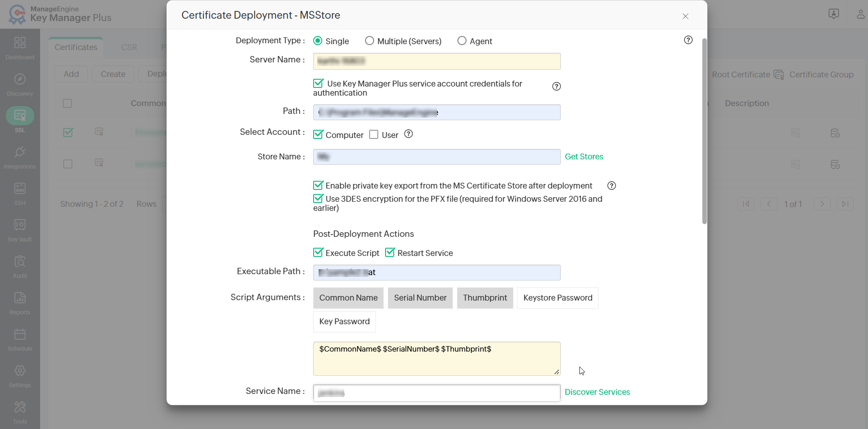Open the Dashboard sidebar icon
The image size is (868, 429).
coord(20,43)
